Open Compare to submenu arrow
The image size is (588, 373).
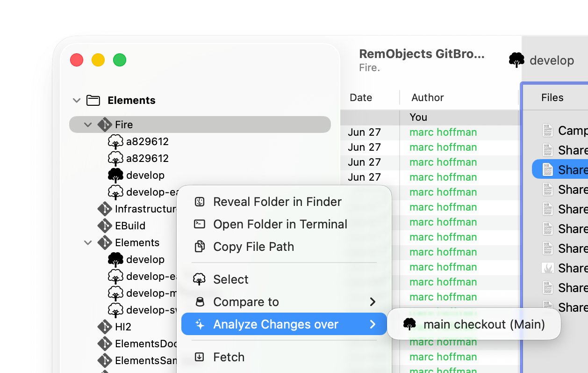point(373,302)
